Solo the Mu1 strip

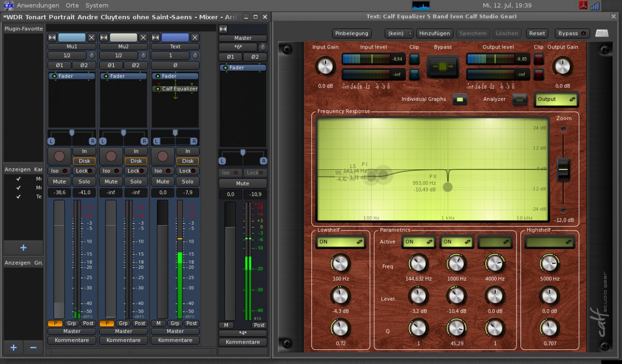85,182
